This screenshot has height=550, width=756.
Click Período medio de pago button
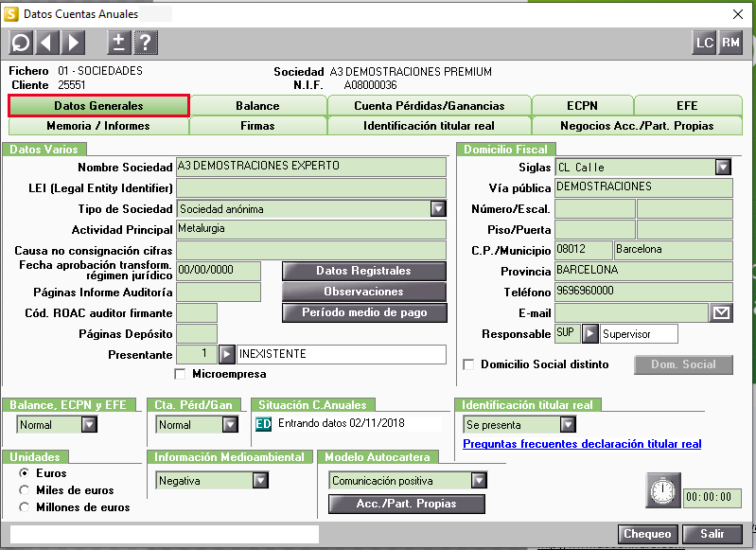coord(364,312)
